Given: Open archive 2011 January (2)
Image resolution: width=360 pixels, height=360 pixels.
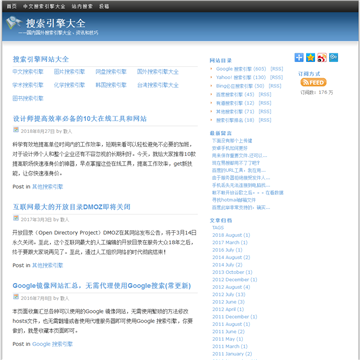Looking at the screenshot, I should click(x=232, y=354).
